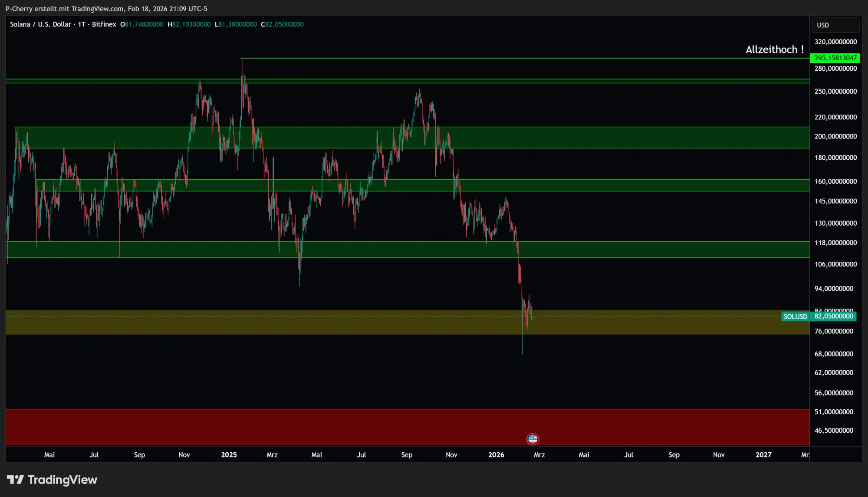Click the open price value O81,74800000

(x=142, y=24)
